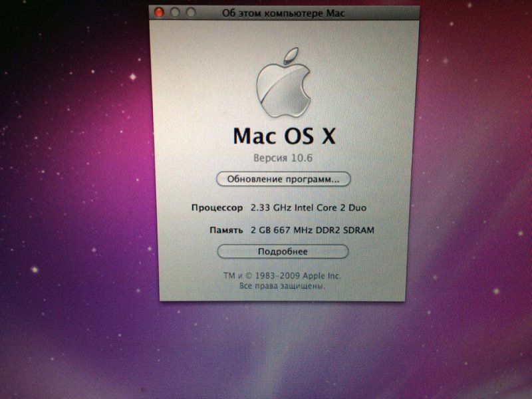Click empty gray area right of Apple logo

pos(366,80)
